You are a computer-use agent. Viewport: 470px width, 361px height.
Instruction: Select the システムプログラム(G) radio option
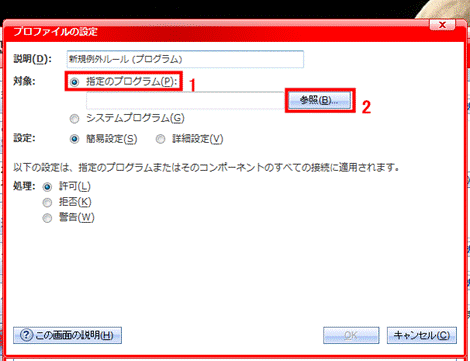pyautogui.click(x=74, y=119)
